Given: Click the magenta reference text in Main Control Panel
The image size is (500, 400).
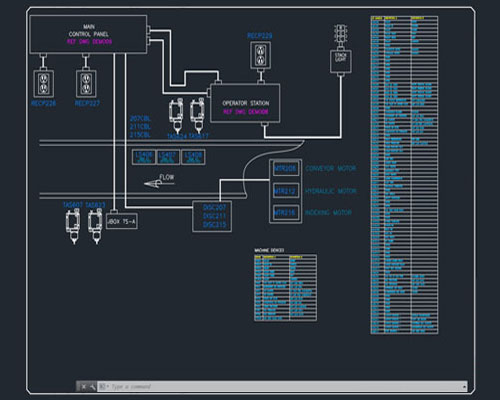Looking at the screenshot, I should click(89, 42).
